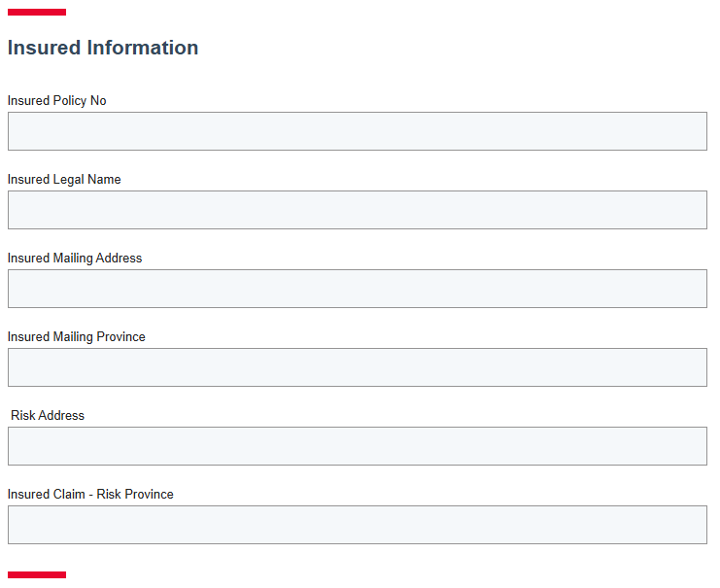Click the box directly below Risk Address
The height and width of the screenshot is (588, 720).
coord(357,446)
